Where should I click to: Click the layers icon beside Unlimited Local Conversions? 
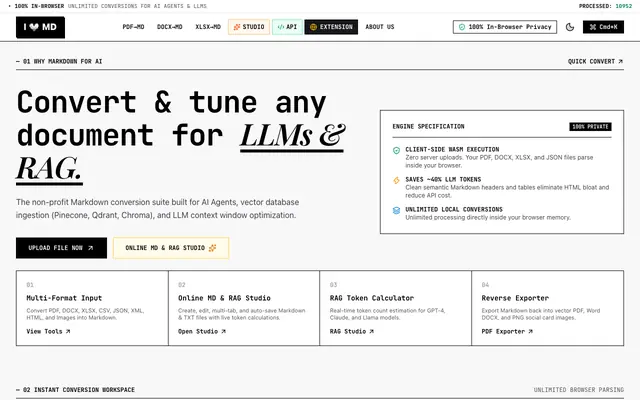coord(396,211)
